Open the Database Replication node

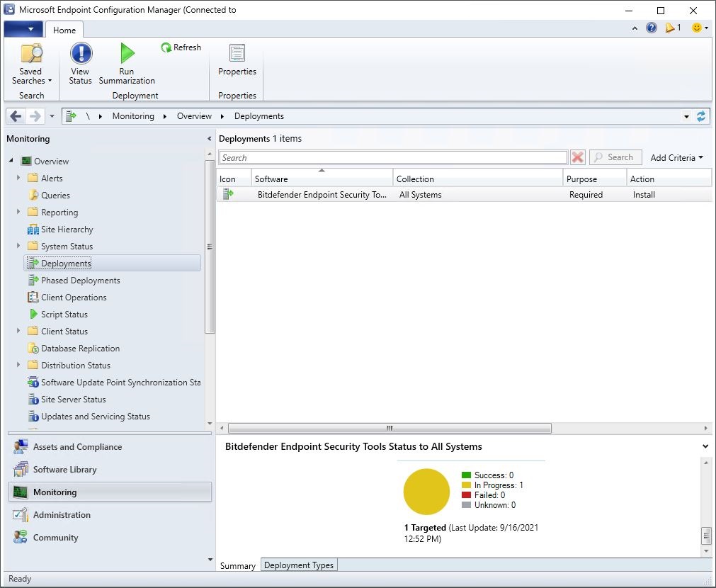click(81, 348)
